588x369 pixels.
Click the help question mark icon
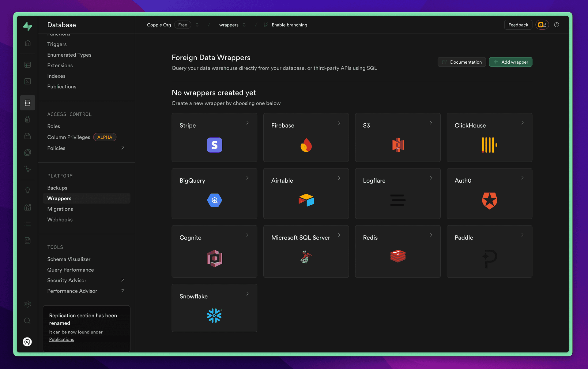point(556,25)
